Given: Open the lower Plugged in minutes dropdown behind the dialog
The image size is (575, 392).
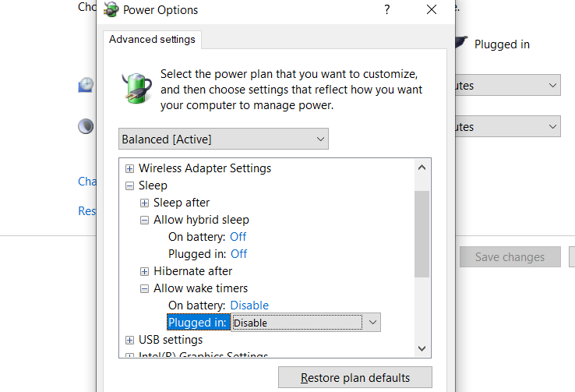Looking at the screenshot, I should 508,126.
